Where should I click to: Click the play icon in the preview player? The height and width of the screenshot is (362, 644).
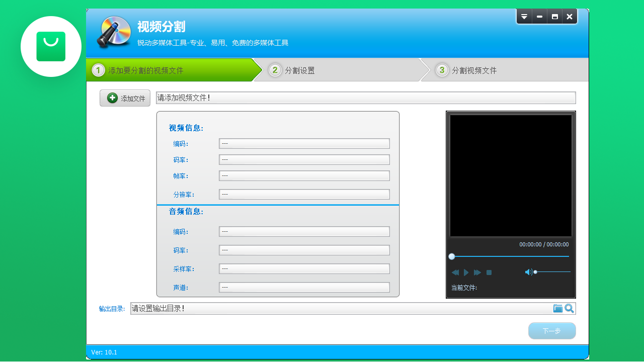point(466,272)
